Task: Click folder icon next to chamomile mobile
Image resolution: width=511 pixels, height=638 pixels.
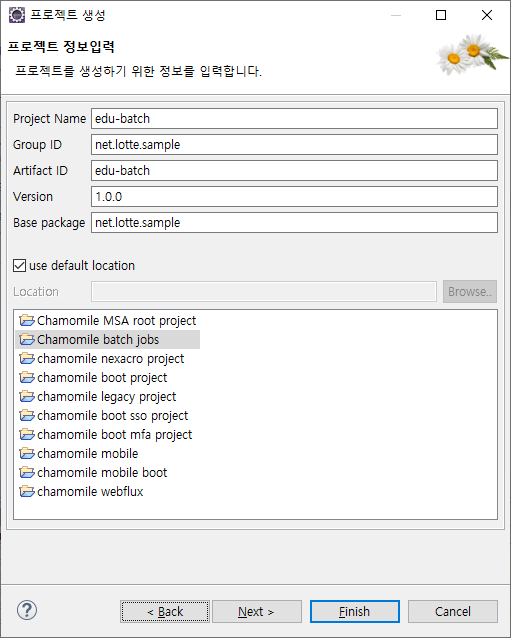Action: click(27, 454)
